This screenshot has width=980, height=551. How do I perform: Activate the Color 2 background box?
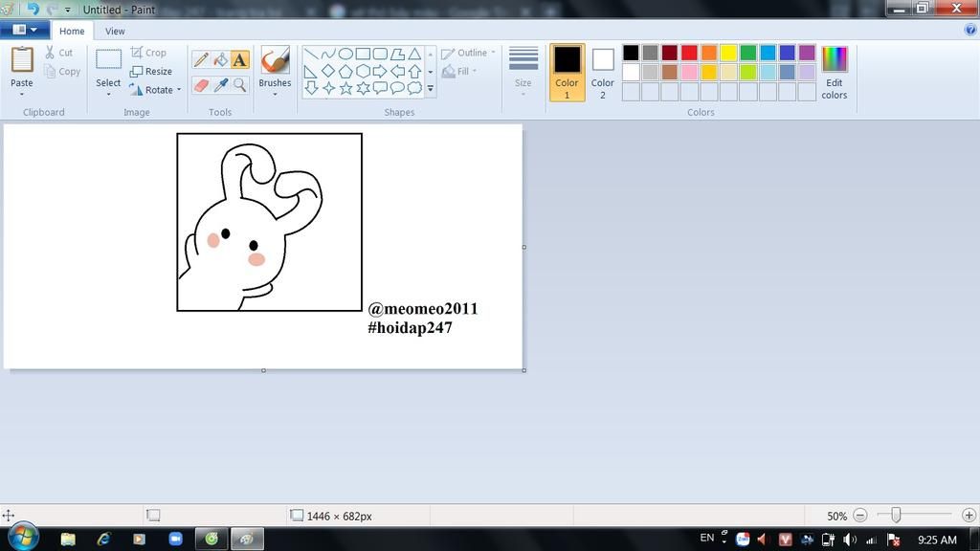pos(602,72)
